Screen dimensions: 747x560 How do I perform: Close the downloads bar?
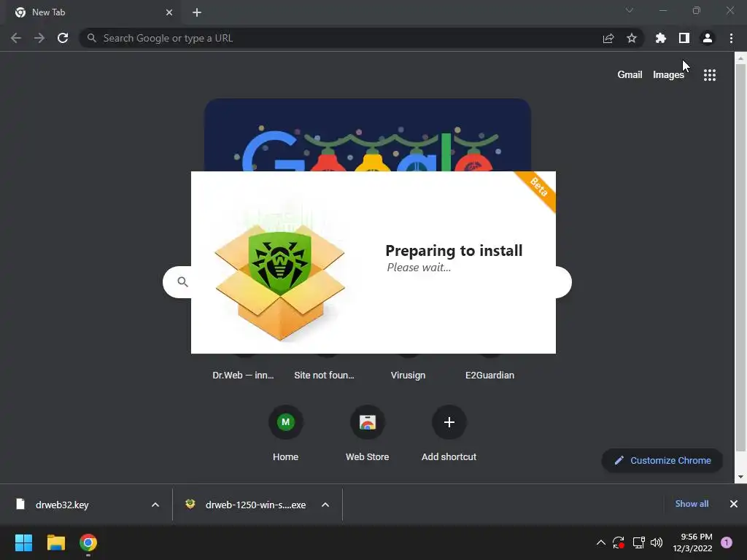click(734, 504)
